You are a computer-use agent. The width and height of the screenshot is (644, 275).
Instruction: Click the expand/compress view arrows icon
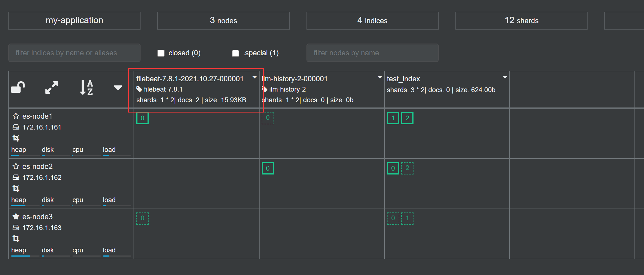[x=52, y=88]
